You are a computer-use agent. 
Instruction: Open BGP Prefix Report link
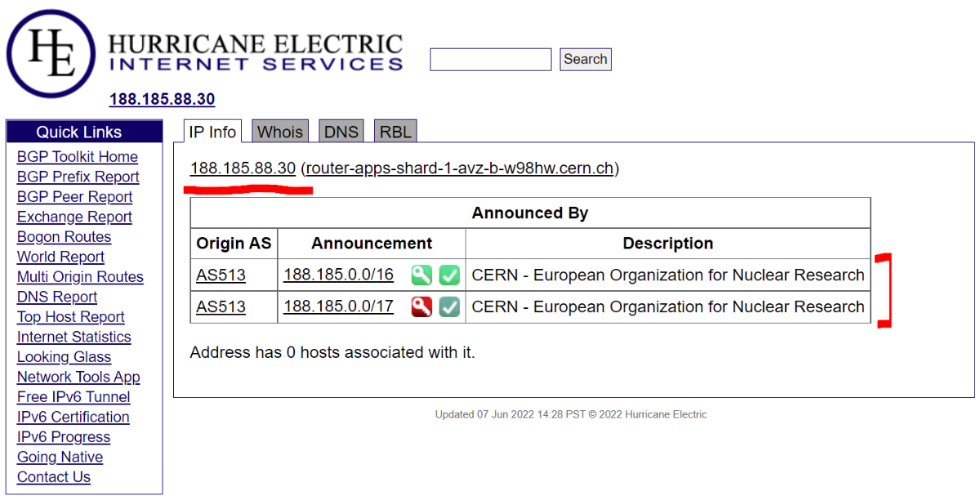point(78,177)
